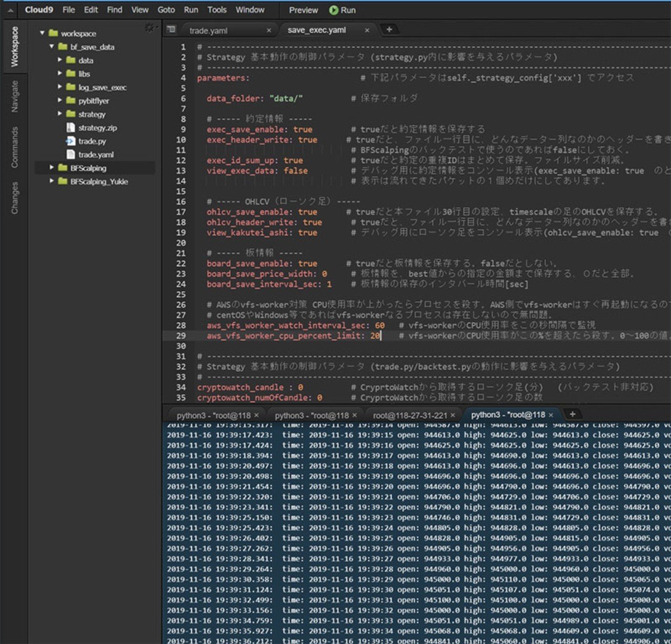
Task: Click the data_folder: "data/" line
Action: 254,98
